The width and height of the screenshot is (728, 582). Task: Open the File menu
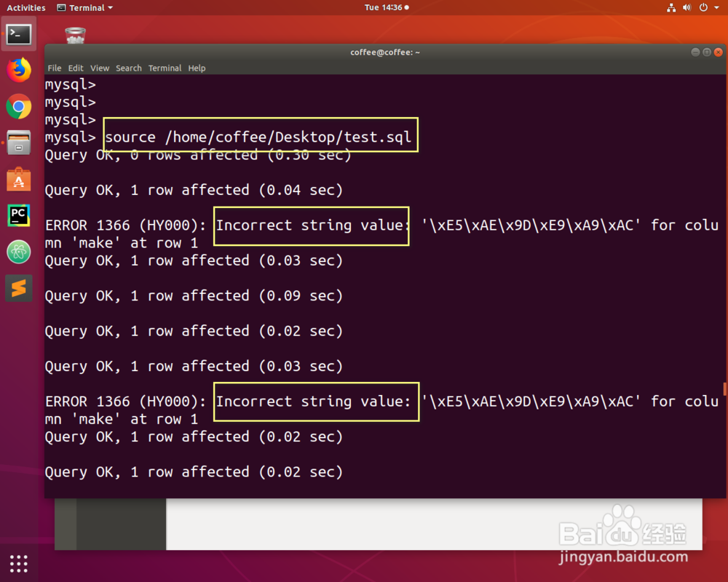coord(55,68)
